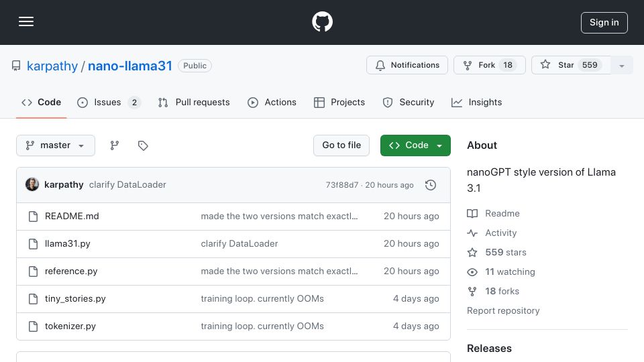Screen dimensions: 644x362
Task: Click the Readme link in About
Action: (x=493, y=213)
